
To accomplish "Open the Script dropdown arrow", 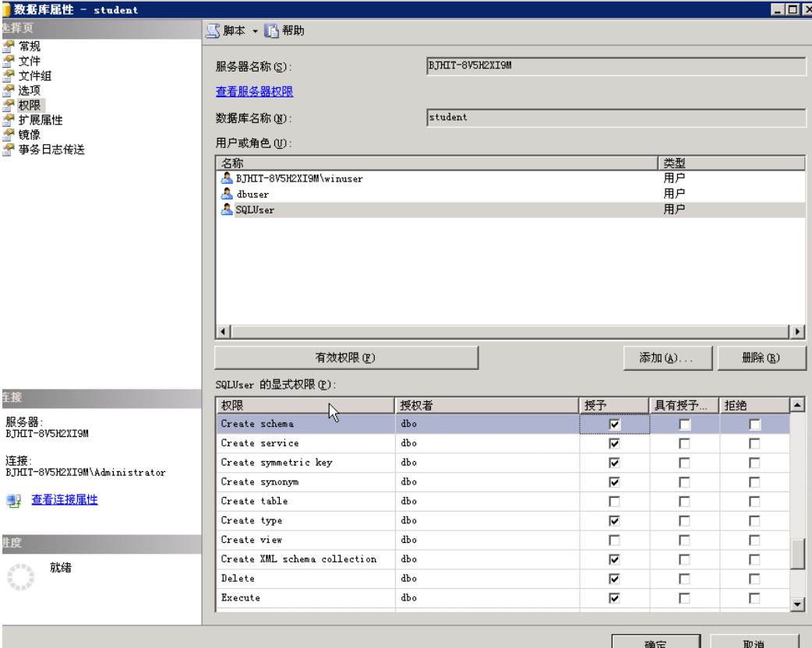I will (255, 31).
